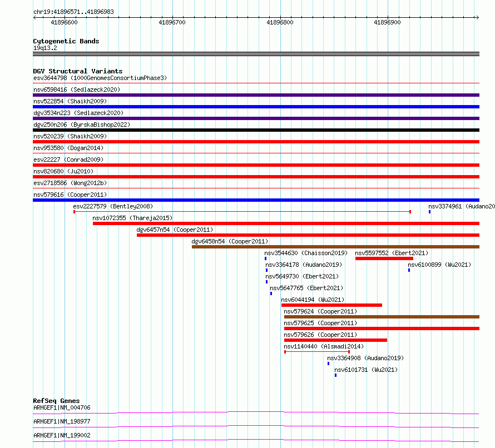Click ruler position 41896600
495x448 pixels.
click(64, 22)
